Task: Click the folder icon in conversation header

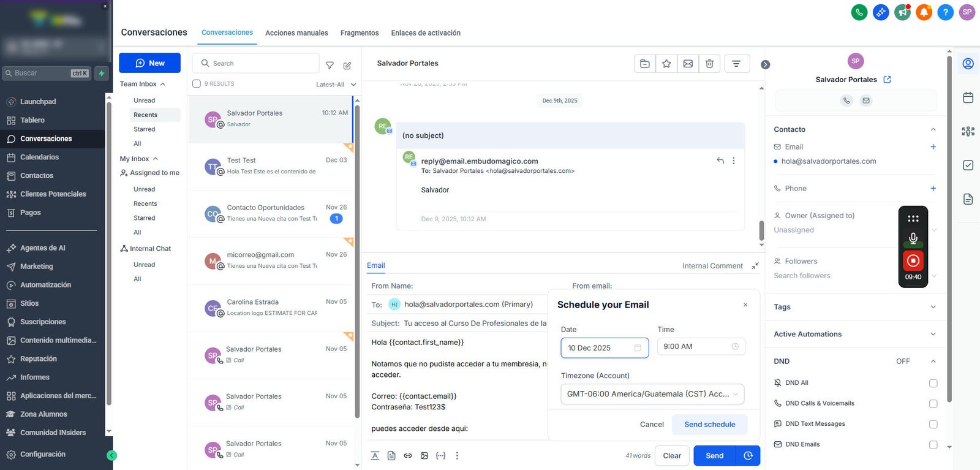Action: click(645, 64)
